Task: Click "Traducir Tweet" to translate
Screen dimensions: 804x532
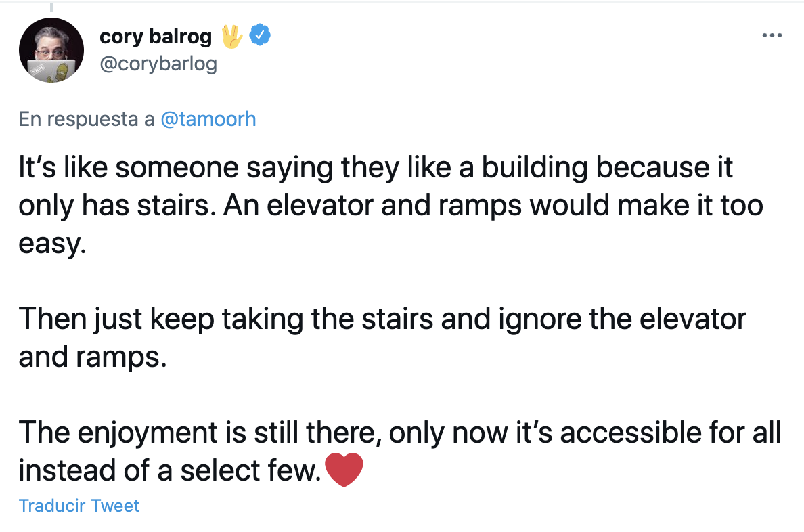Action: click(79, 506)
